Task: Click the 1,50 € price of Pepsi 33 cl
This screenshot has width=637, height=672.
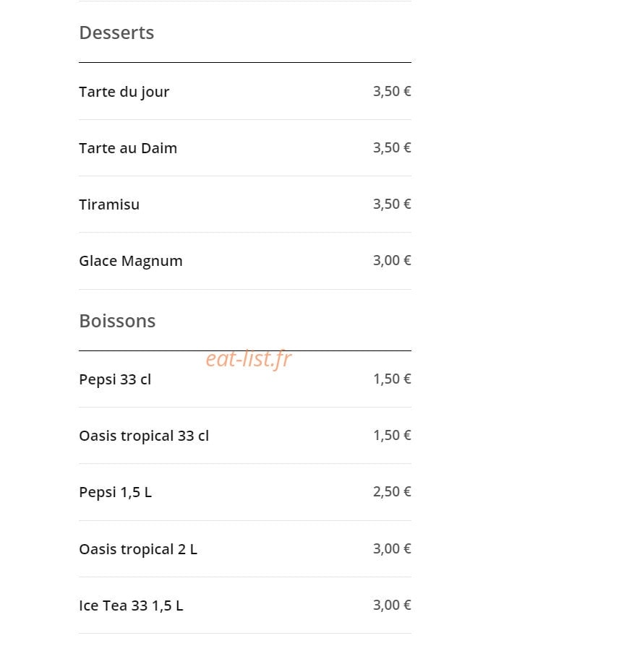Action: coord(392,379)
